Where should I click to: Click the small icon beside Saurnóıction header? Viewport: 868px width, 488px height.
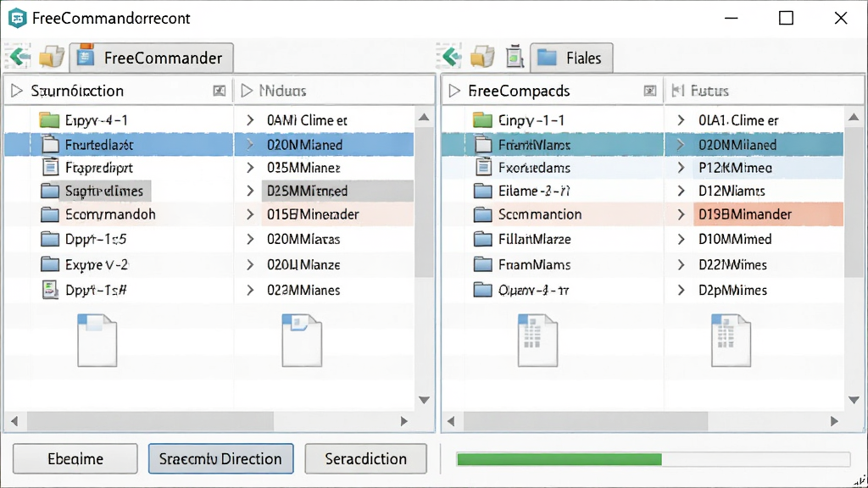click(x=220, y=91)
